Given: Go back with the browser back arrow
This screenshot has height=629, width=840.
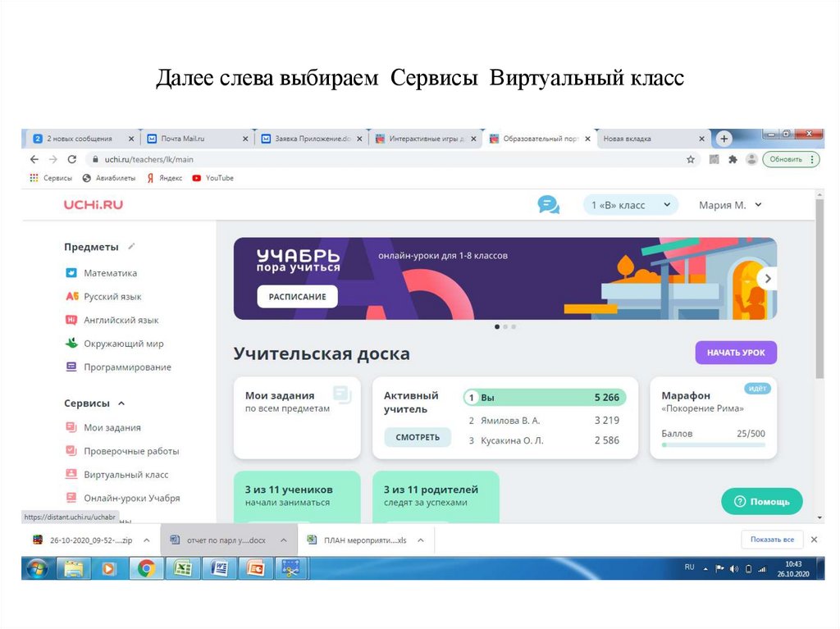Looking at the screenshot, I should (34, 159).
